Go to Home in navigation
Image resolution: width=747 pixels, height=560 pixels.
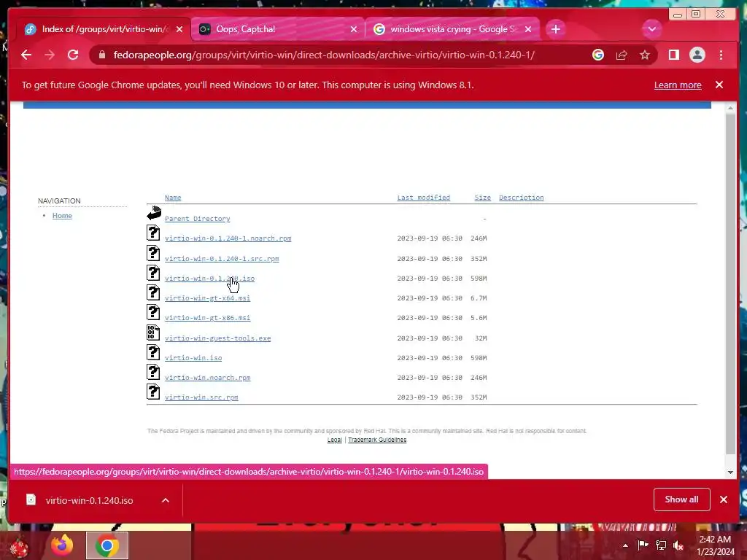[63, 216]
